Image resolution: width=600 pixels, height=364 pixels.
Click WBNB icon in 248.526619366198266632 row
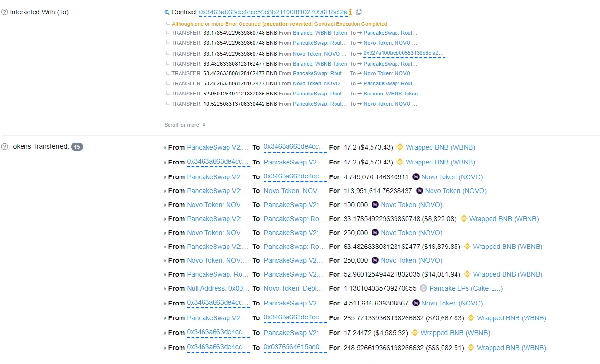pyautogui.click(x=471, y=348)
